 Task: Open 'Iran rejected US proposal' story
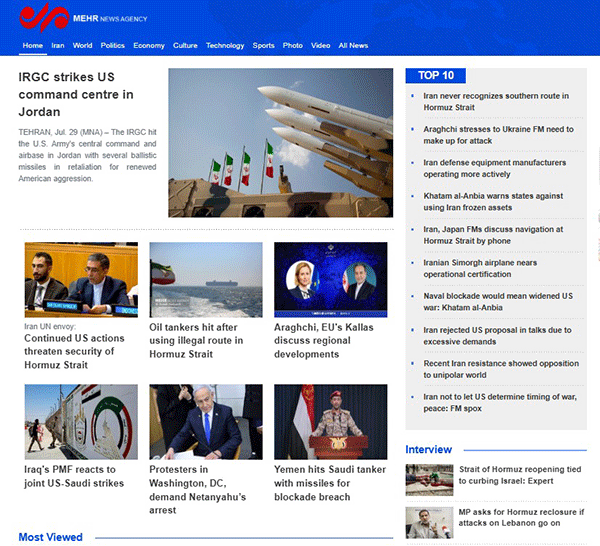497,336
